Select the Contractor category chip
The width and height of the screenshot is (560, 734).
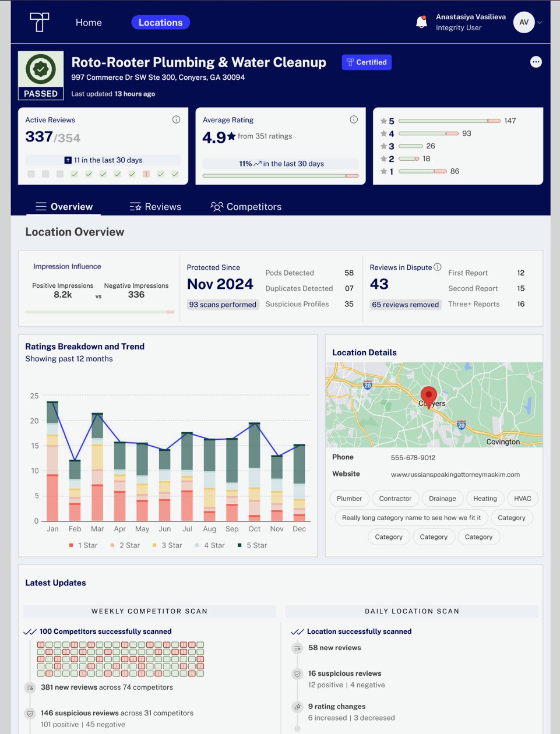point(395,499)
